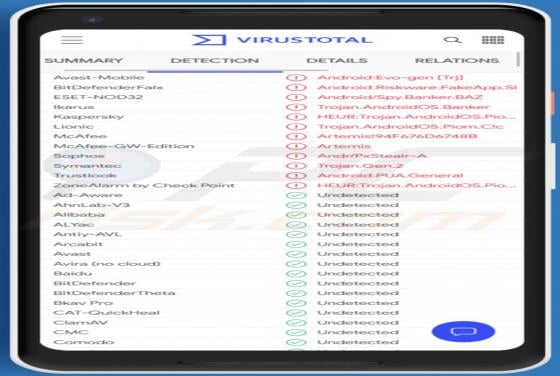Select the Avast-Mobile vendor name
This screenshot has width=560, height=376.
[x=99, y=77]
